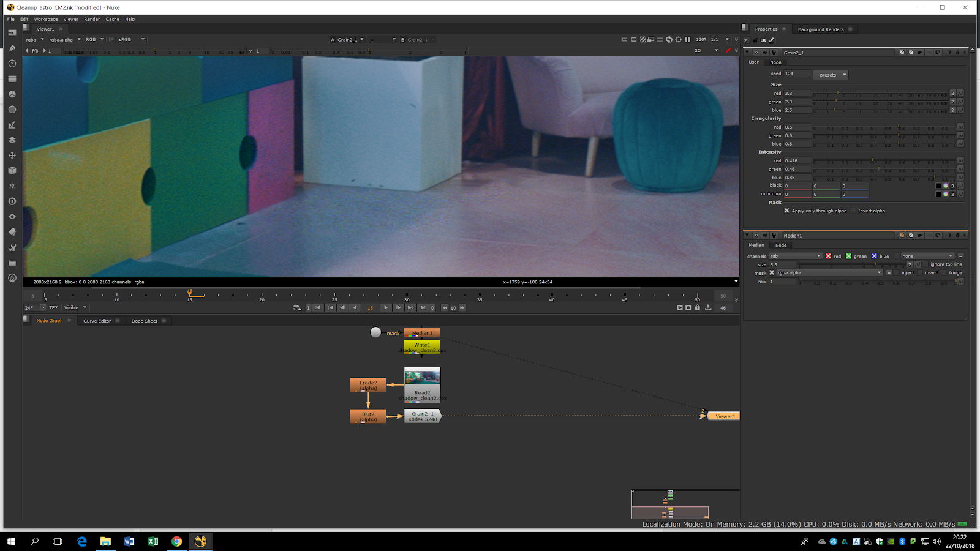Disable Apply only through alpha checkbox

click(786, 211)
